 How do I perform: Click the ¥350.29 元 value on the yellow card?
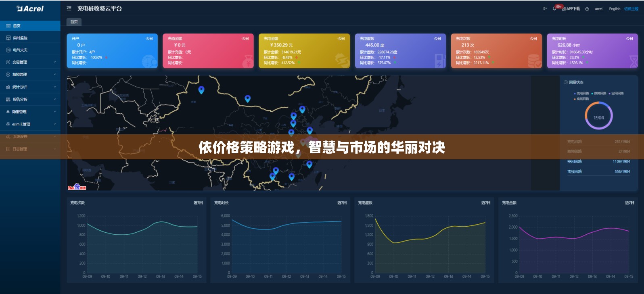coord(281,45)
